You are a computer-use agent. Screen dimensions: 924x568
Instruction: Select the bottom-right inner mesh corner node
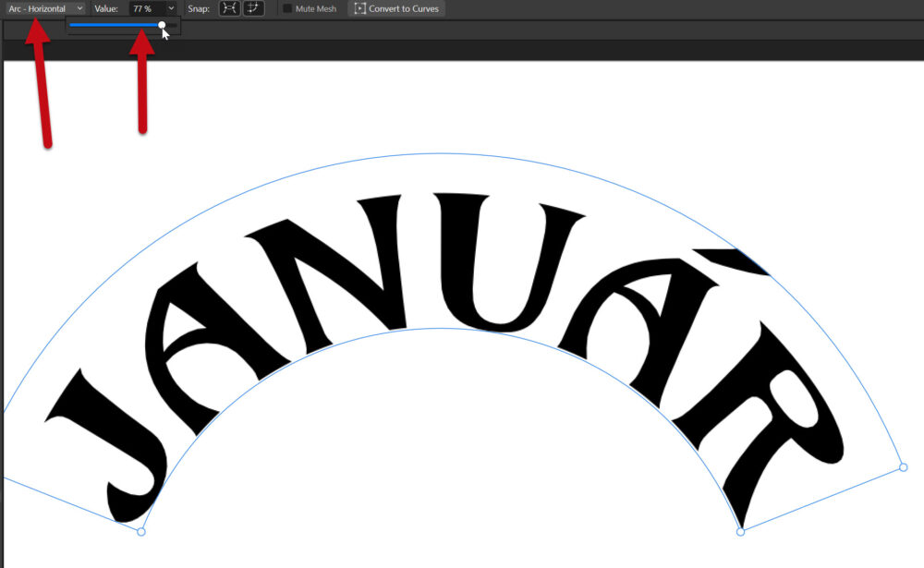(740, 531)
